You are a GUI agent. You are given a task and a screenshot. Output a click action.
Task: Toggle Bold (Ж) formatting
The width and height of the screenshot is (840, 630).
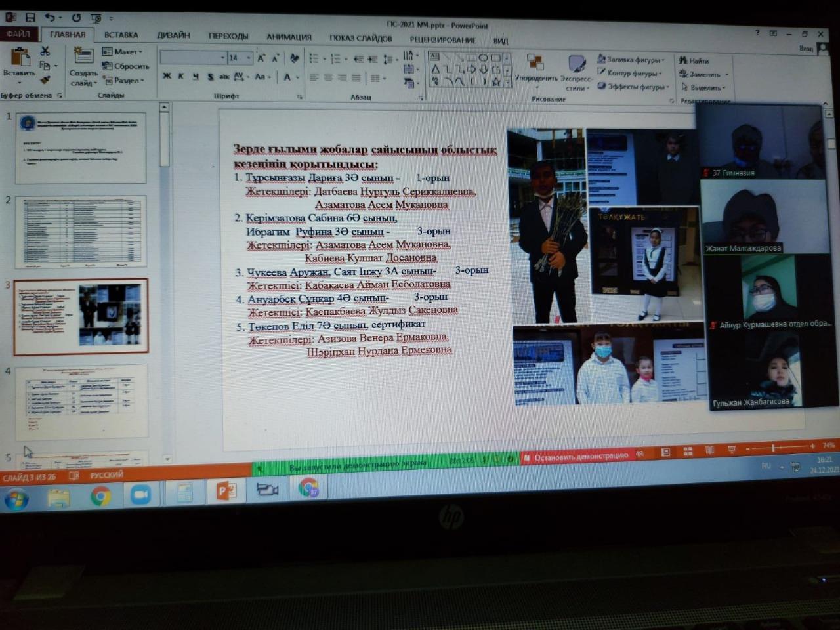tap(167, 76)
